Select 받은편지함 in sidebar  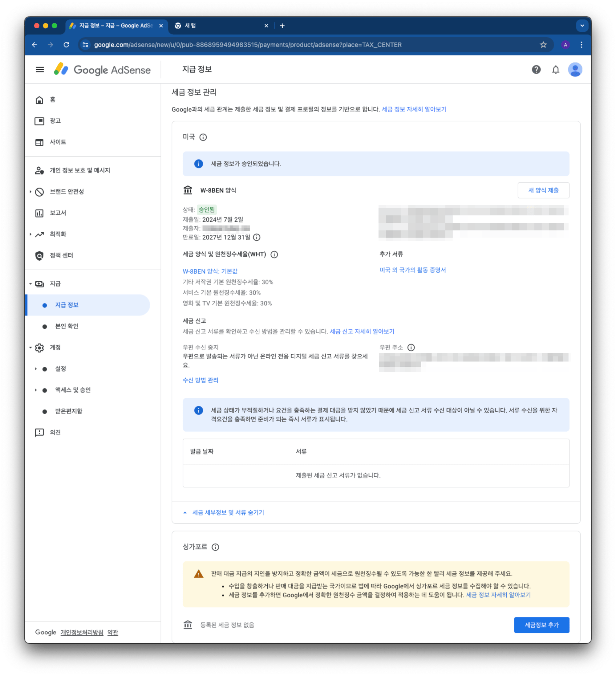69,411
